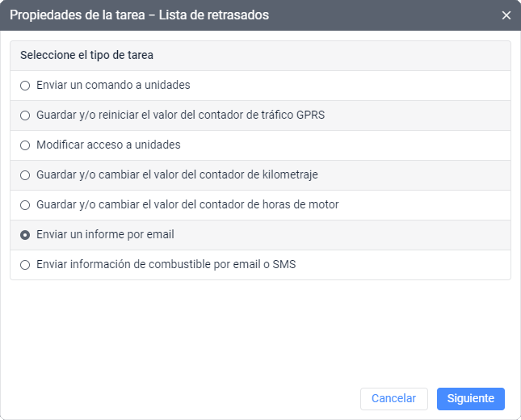Click the 'Seleccione el tipo de tarea' header
The height and width of the screenshot is (420, 521).
coord(87,56)
